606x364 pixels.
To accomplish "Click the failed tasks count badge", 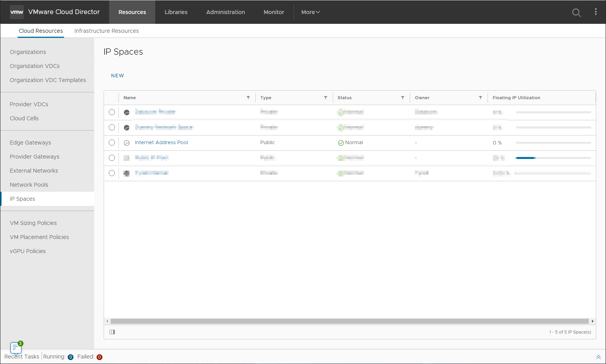I will (100, 357).
